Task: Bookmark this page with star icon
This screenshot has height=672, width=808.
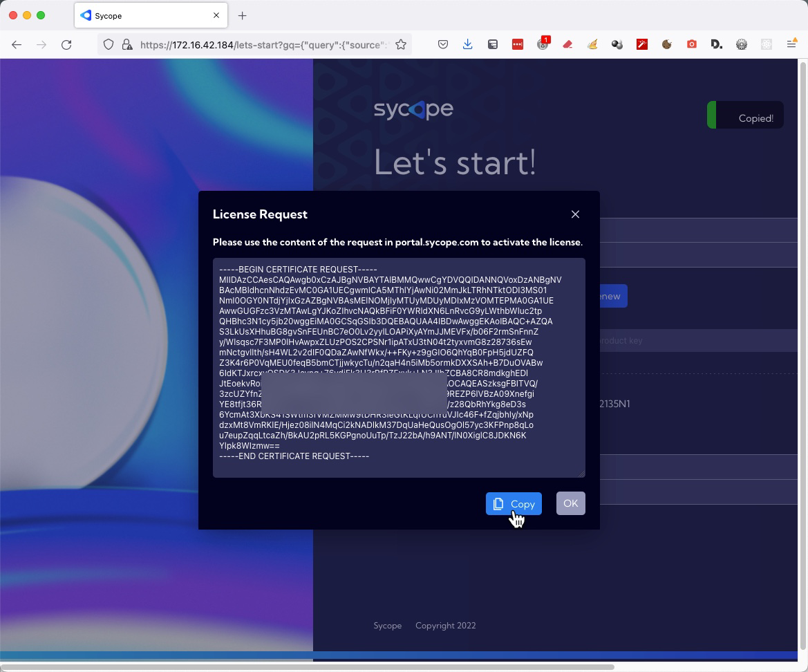Action: (401, 45)
